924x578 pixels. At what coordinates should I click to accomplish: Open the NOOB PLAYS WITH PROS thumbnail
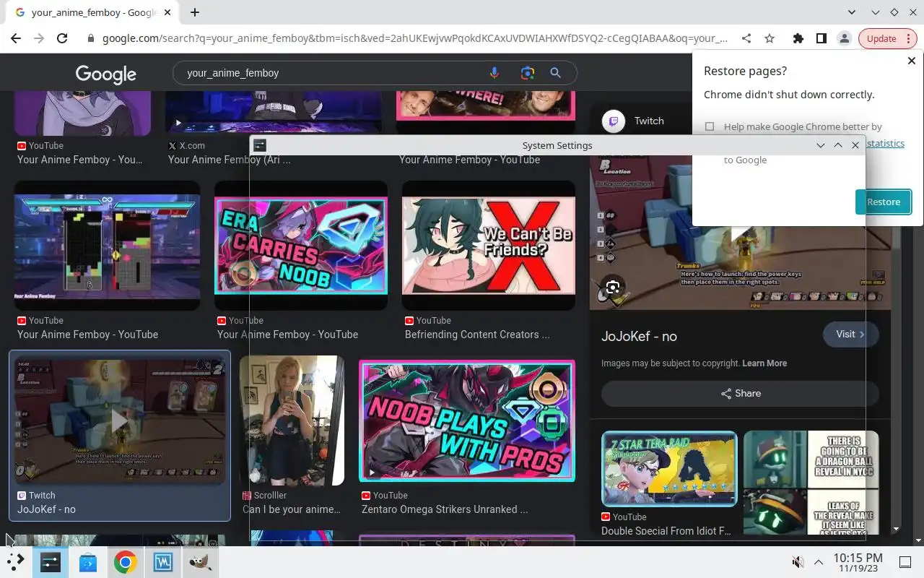[x=467, y=420]
